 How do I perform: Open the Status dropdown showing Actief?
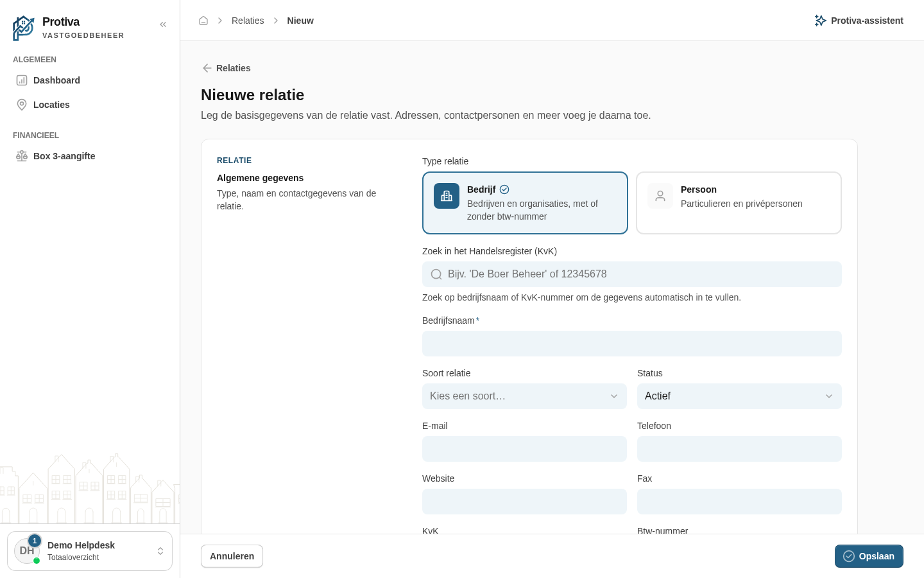pos(739,396)
